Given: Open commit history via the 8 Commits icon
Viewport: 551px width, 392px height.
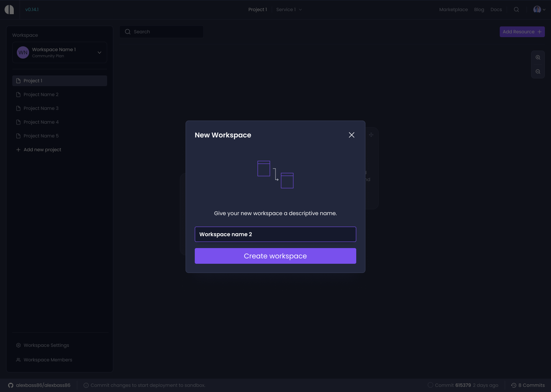Looking at the screenshot, I should click(514, 385).
